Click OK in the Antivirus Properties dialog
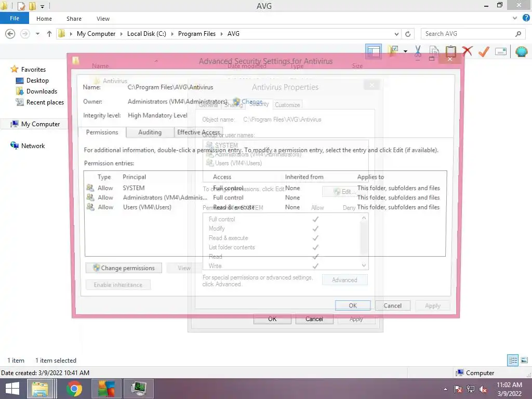 (x=272, y=319)
